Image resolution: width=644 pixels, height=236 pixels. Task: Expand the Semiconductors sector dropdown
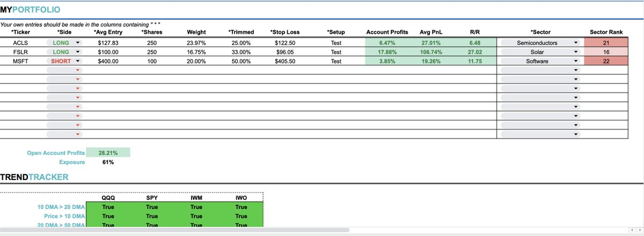[x=540, y=42]
